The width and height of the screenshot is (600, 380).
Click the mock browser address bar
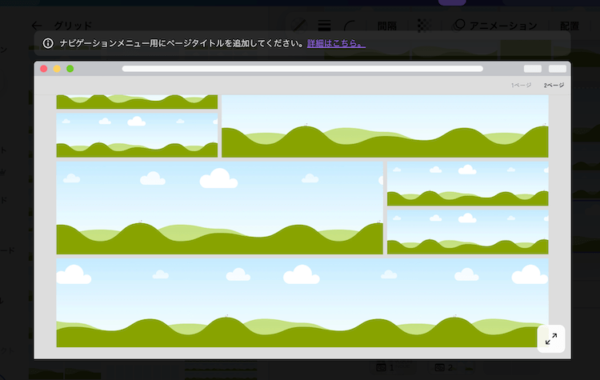[302, 68]
